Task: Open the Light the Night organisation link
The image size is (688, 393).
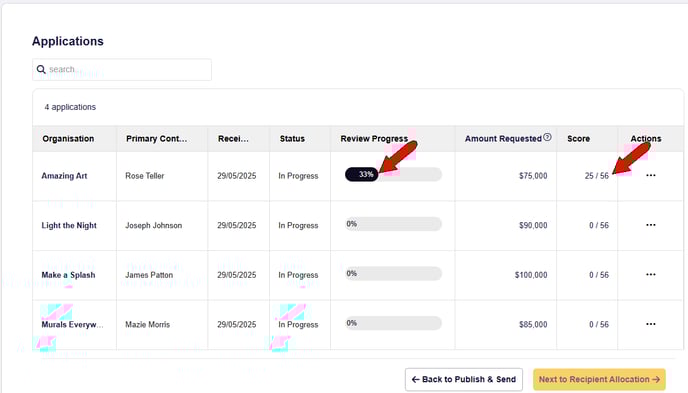Action: [x=69, y=225]
